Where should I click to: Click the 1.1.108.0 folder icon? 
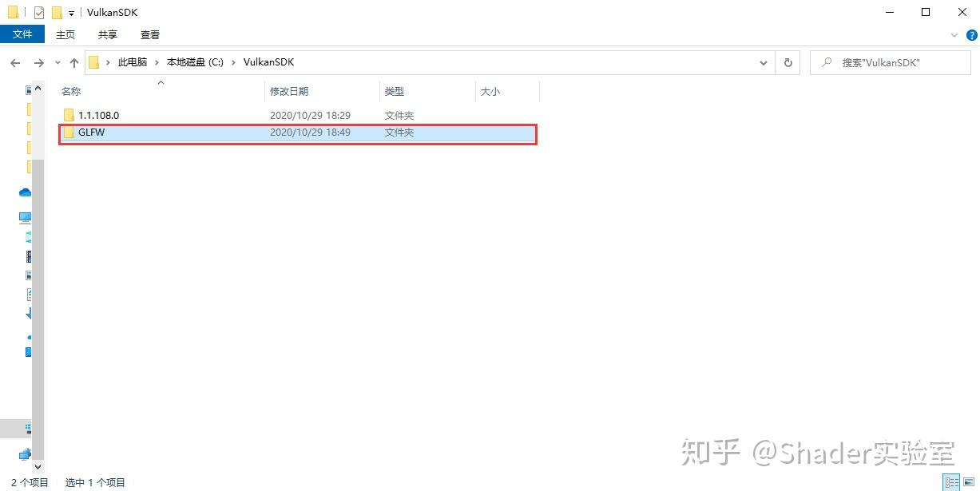pos(69,115)
